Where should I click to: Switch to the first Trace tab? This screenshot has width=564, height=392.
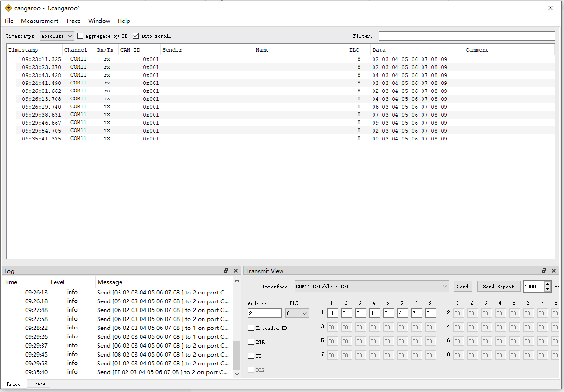coord(13,384)
